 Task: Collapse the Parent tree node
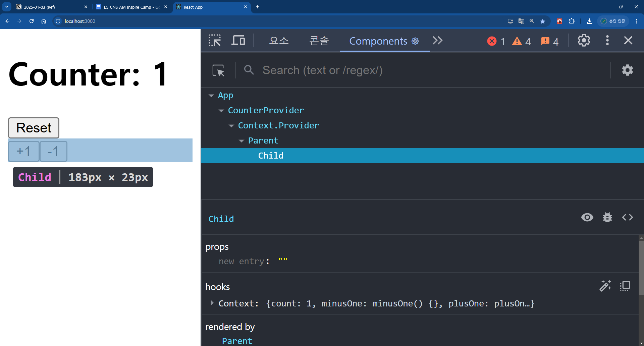241,141
